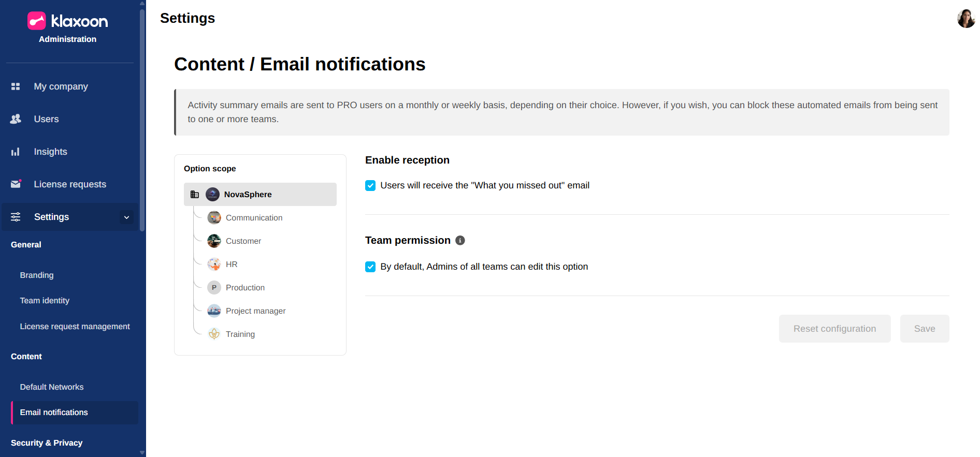Viewport: 980px width, 457px height.
Task: Click the License requests envelope icon
Action: click(16, 184)
